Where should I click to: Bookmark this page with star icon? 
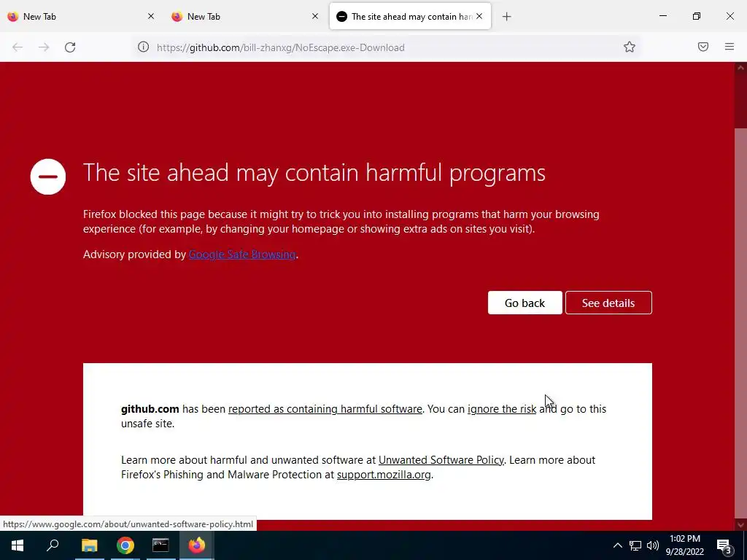point(630,47)
